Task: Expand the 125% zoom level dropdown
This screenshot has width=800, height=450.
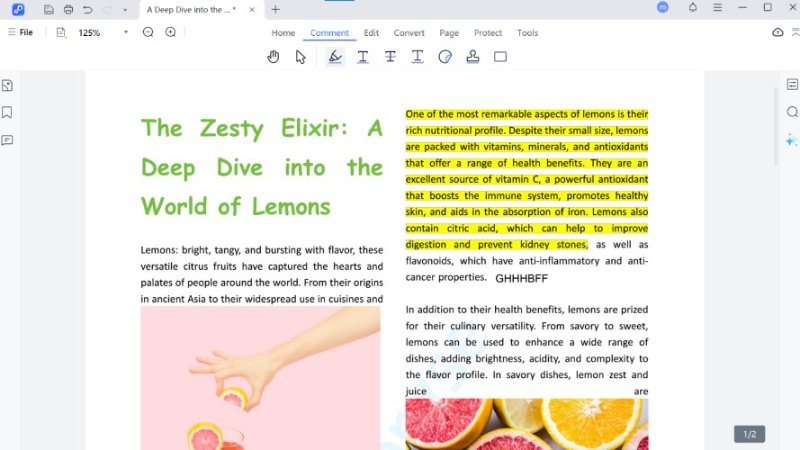Action: 126,33
